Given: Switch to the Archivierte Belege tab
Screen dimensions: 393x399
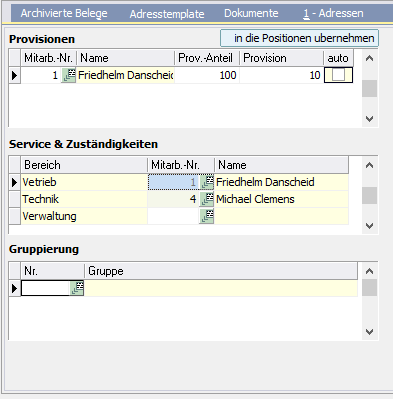Looking at the screenshot, I should click(x=64, y=13).
